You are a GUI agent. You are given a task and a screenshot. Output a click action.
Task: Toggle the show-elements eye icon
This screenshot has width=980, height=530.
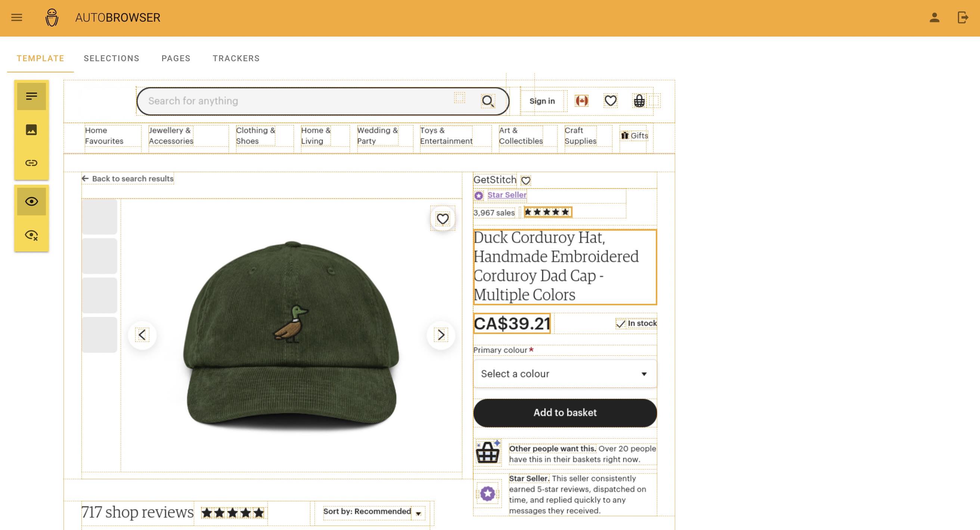click(31, 202)
